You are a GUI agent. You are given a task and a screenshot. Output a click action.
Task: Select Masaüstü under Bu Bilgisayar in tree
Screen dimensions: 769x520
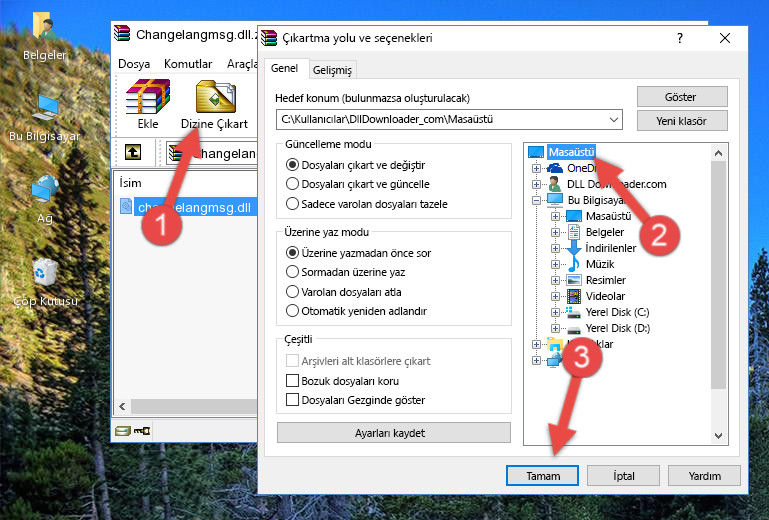tap(608, 216)
